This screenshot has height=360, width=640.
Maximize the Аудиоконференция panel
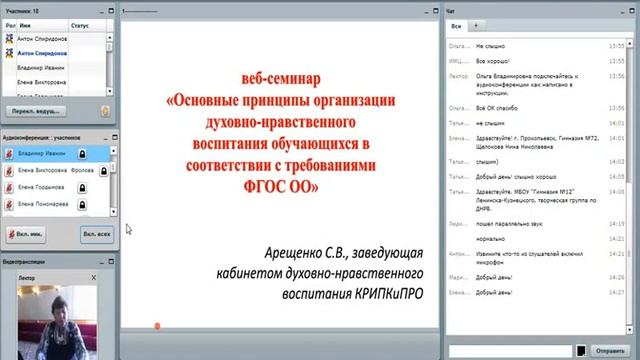(x=115, y=138)
